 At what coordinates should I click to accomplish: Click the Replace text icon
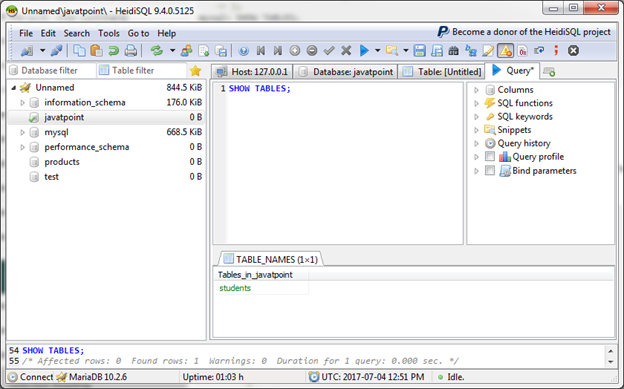pos(471,51)
